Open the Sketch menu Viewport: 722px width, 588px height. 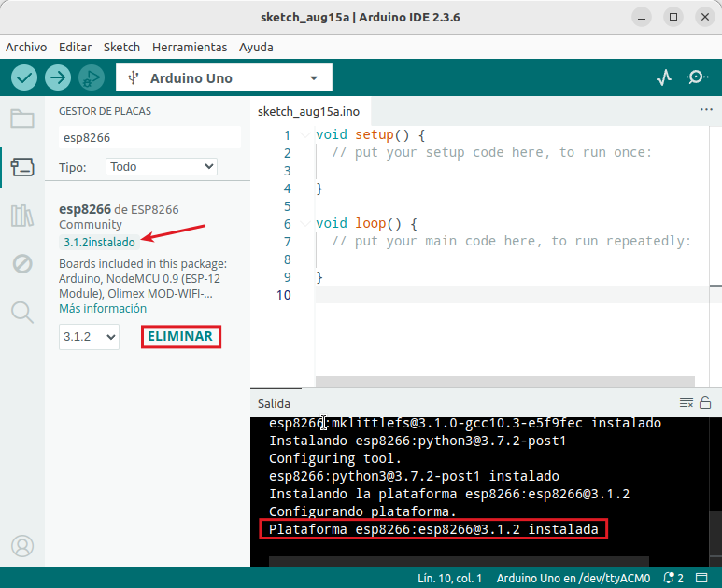(121, 47)
